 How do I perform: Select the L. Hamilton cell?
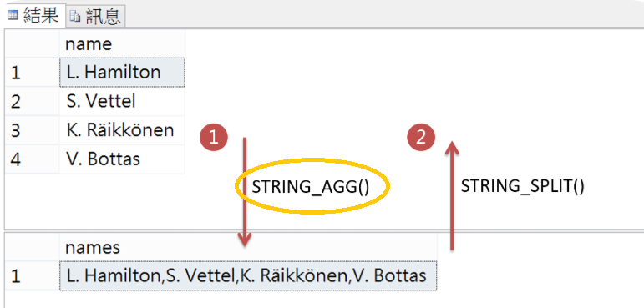(122, 73)
